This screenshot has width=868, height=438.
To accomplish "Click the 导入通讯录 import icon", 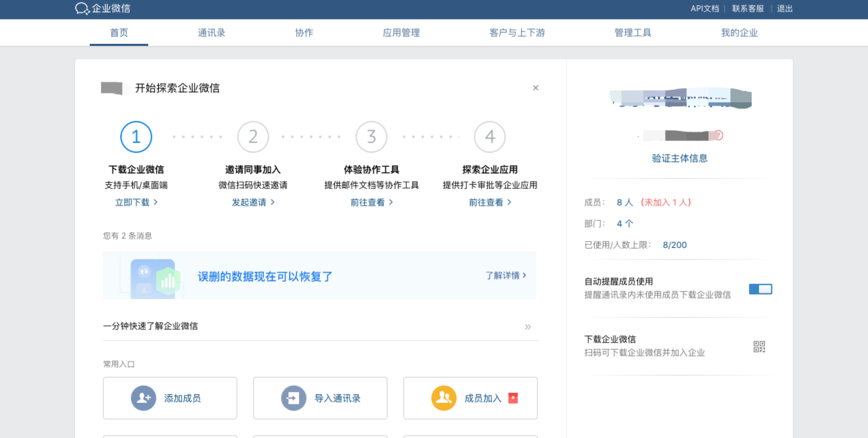I will (x=294, y=398).
